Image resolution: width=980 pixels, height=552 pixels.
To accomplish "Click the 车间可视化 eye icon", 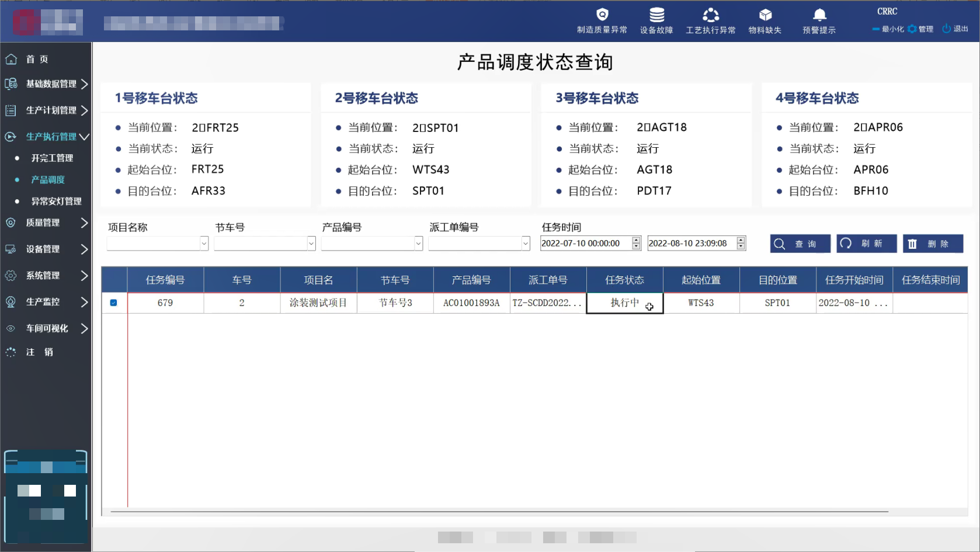I will point(11,328).
